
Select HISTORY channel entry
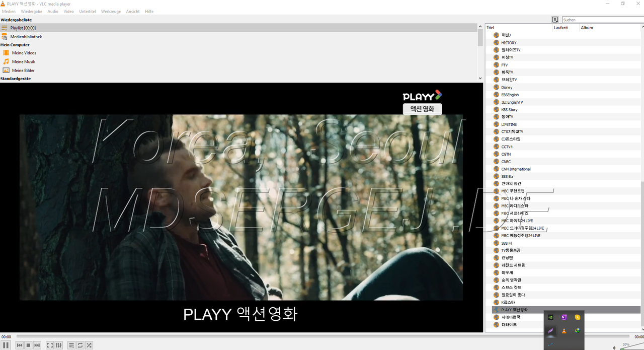(x=509, y=43)
